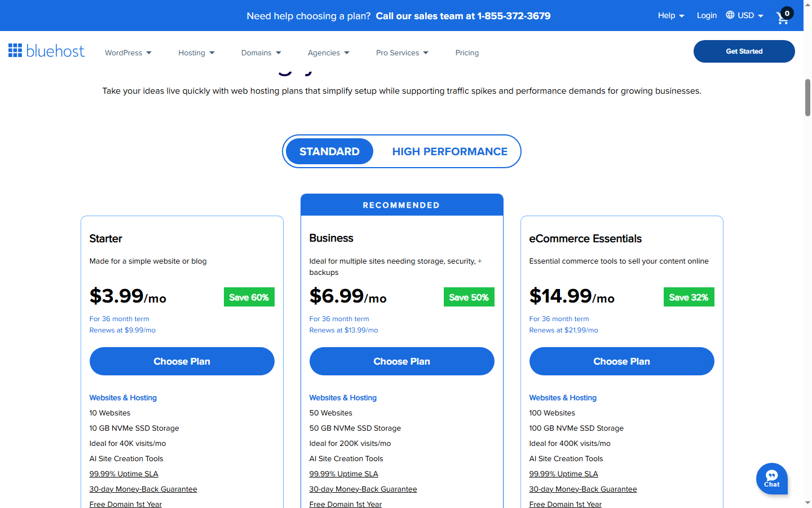Image resolution: width=812 pixels, height=508 pixels.
Task: Click "Renews at $9.99/mo" text
Action: [x=122, y=330]
